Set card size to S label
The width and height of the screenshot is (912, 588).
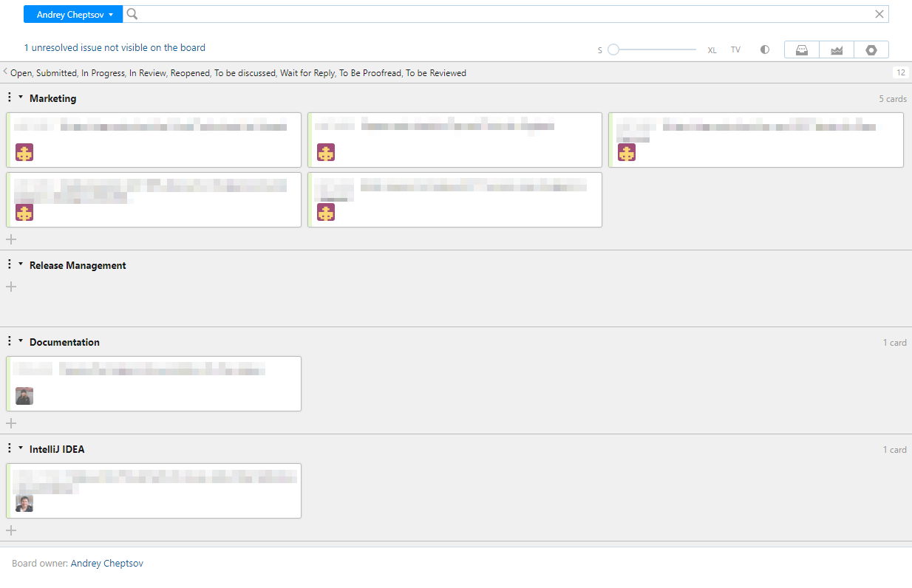(x=600, y=50)
